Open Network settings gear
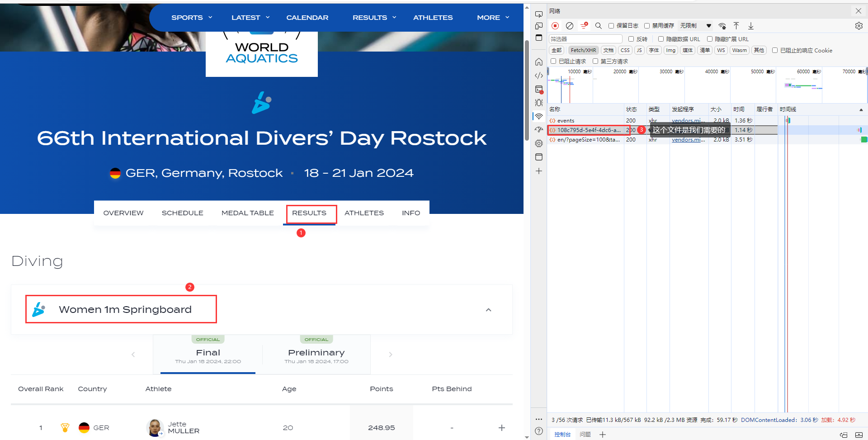868x440 pixels. pos(859,26)
